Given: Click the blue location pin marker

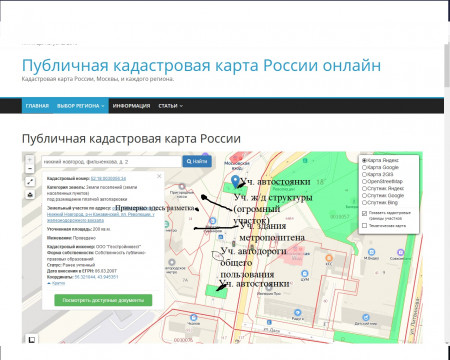Looking at the screenshot, I should click(x=236, y=182).
